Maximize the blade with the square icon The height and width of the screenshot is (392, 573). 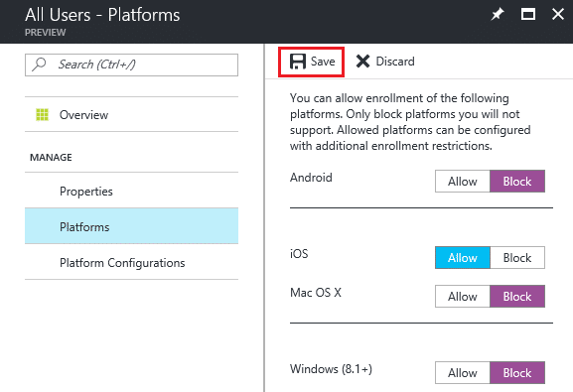click(x=528, y=15)
